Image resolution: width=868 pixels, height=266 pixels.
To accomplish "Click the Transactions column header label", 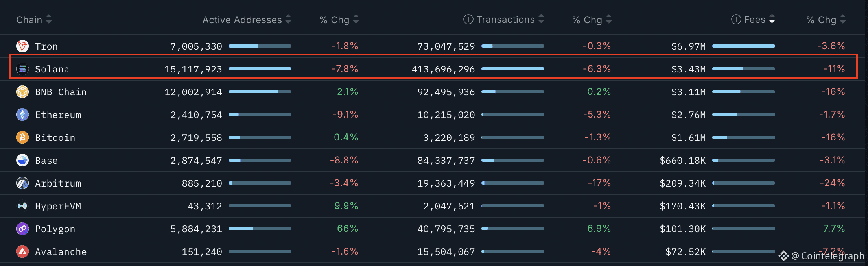I will [505, 20].
